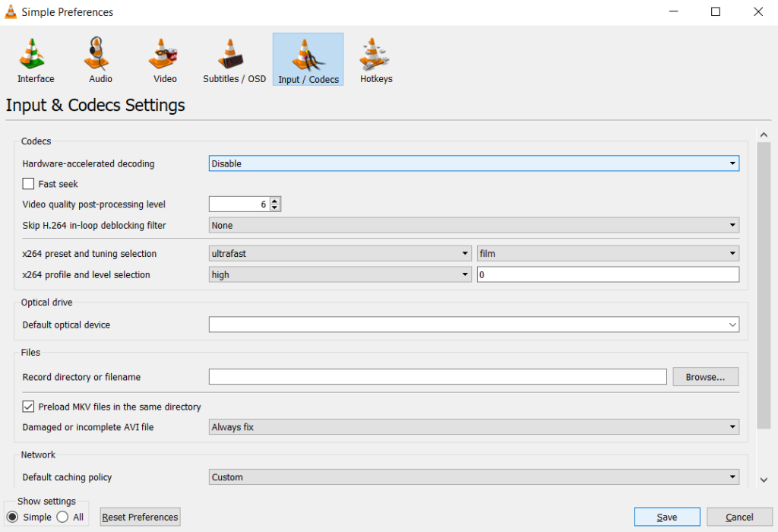The image size is (778, 532).
Task: Click the VLC cone icon in the title bar
Action: tap(10, 11)
